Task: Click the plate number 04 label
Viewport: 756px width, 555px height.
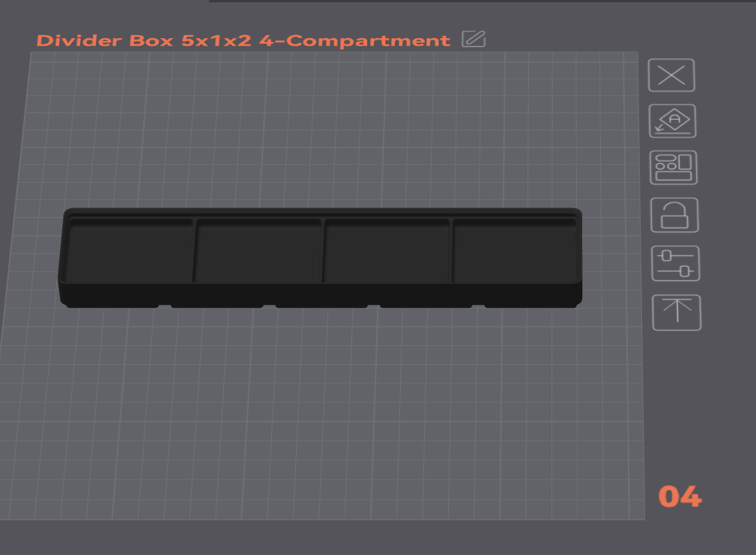Action: pos(680,497)
